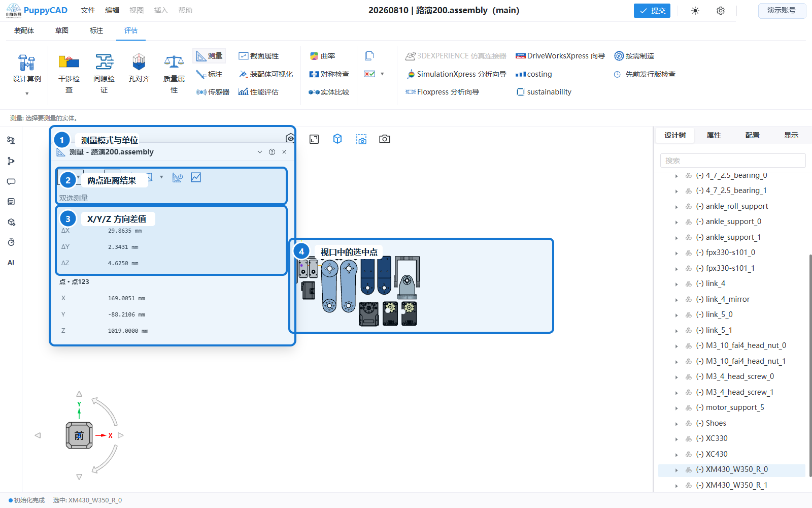Image resolution: width=812 pixels, height=508 pixels.
Task: Open SimulationXpress 分析向导
Action: 457,74
